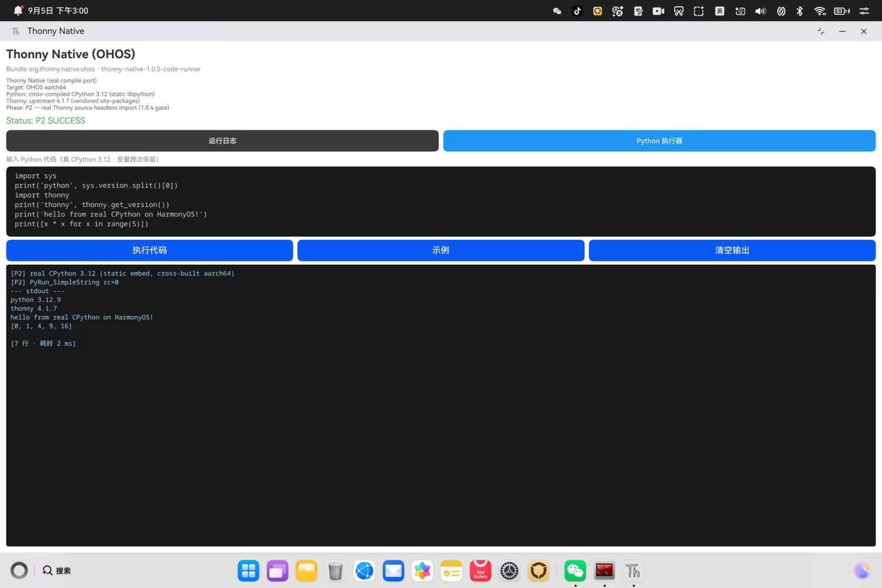Click the '[7 行 · 耗时 2 ms]' summary line
This screenshot has height=588, width=882.
coord(43,343)
